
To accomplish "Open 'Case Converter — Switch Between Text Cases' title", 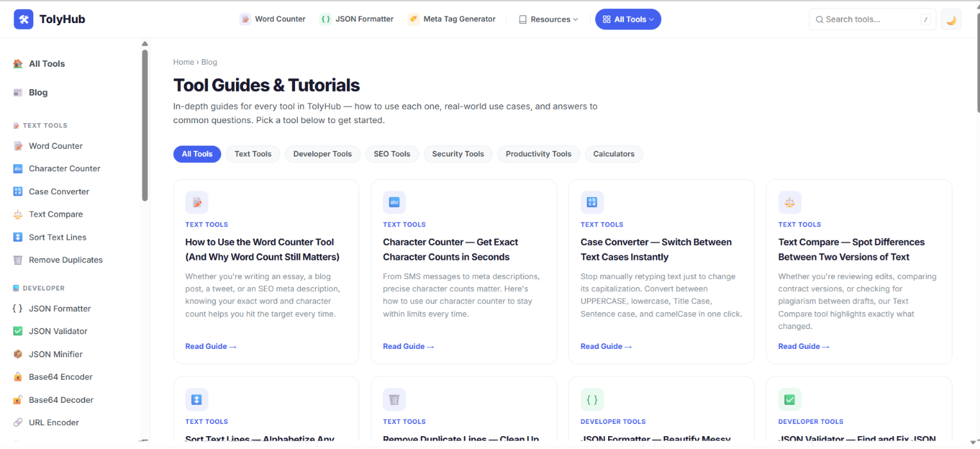I will 656,250.
